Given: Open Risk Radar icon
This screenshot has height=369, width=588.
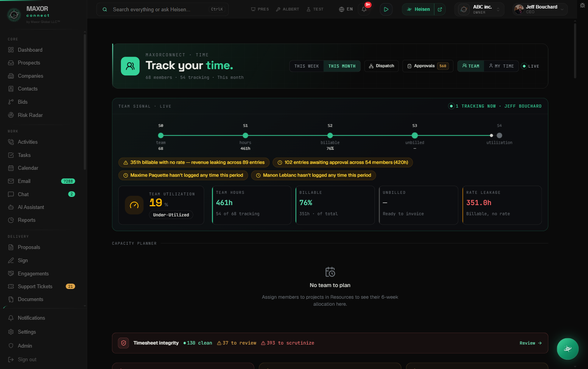Looking at the screenshot, I should 11,115.
